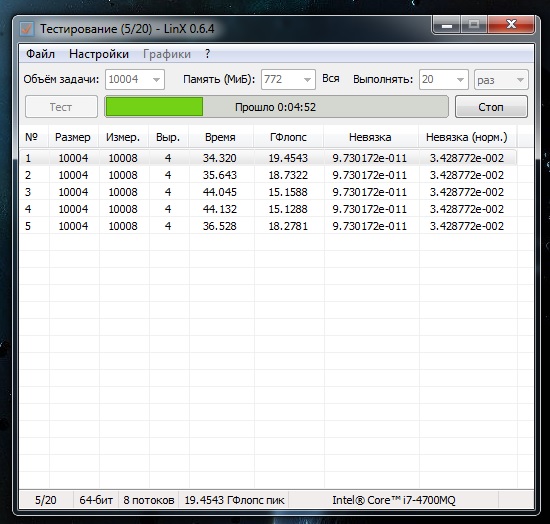Click the ГФлопс column header
Screen dimensions: 550x524
[x=288, y=137]
